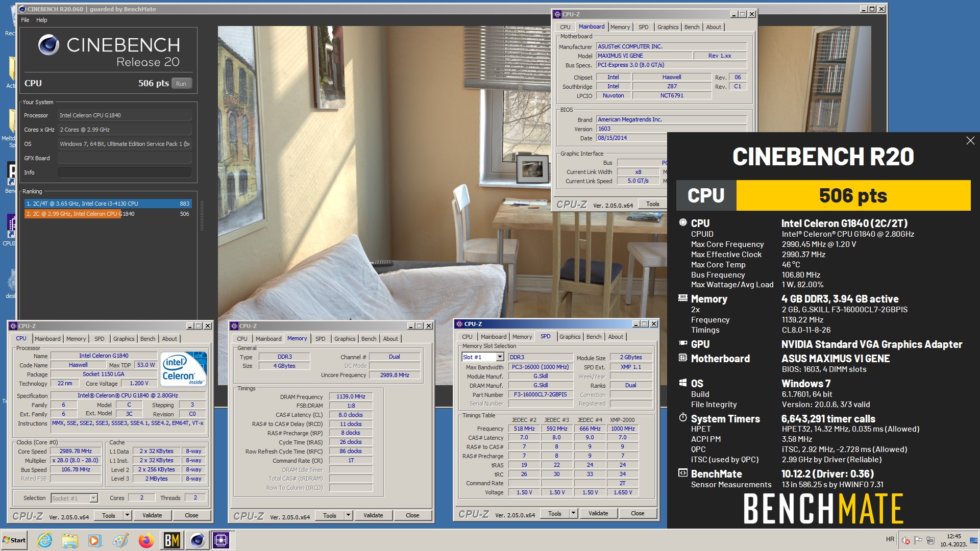Screen dimensions: 980x551
Task: Click the Memory icon in BenchMate panel
Action: [683, 298]
